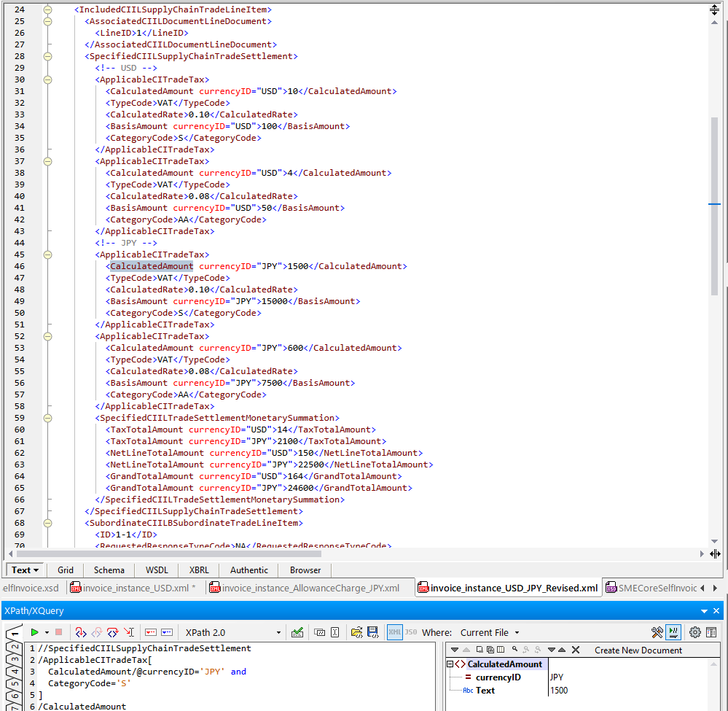This screenshot has height=711, width=728.
Task: Switch to Authentic view tab
Action: click(249, 570)
